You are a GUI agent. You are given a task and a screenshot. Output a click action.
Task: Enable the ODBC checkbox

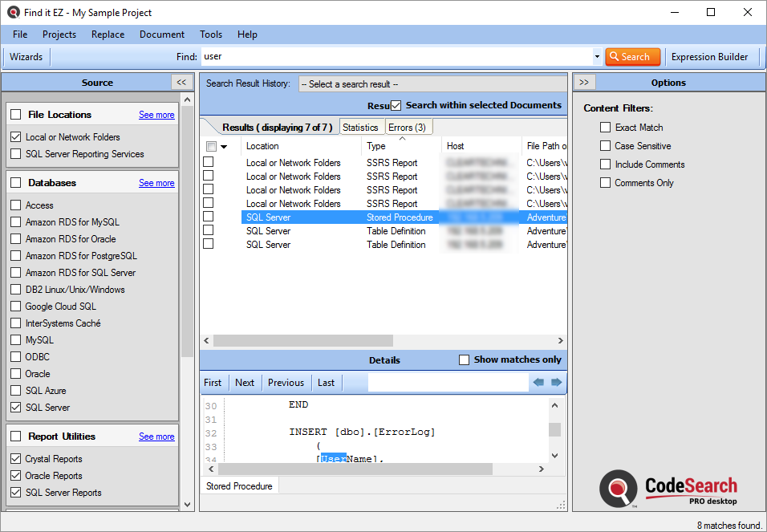(x=16, y=357)
